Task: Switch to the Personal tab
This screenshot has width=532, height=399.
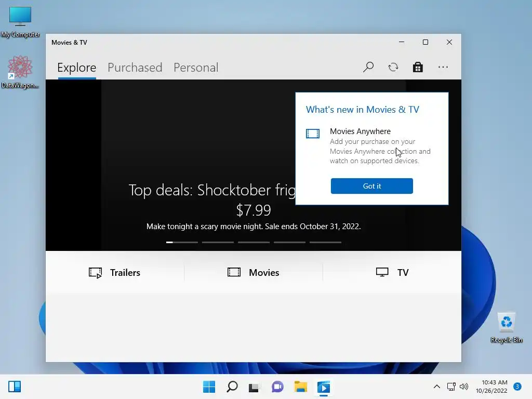Action: click(x=196, y=68)
